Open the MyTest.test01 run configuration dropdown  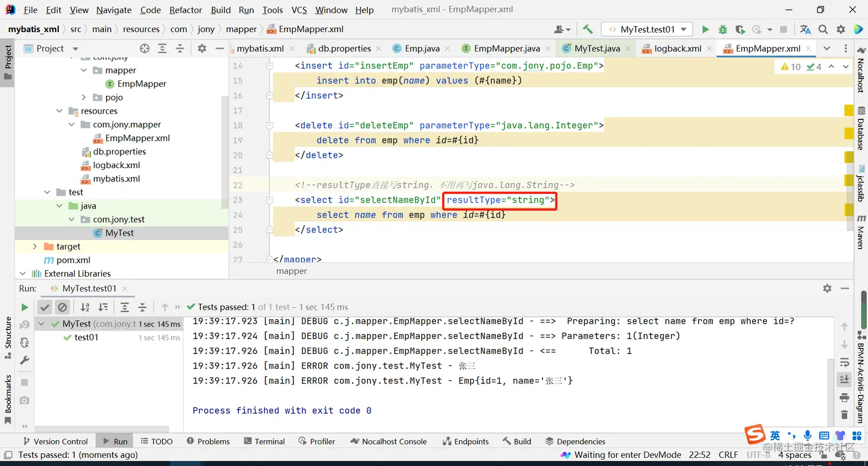point(647,29)
